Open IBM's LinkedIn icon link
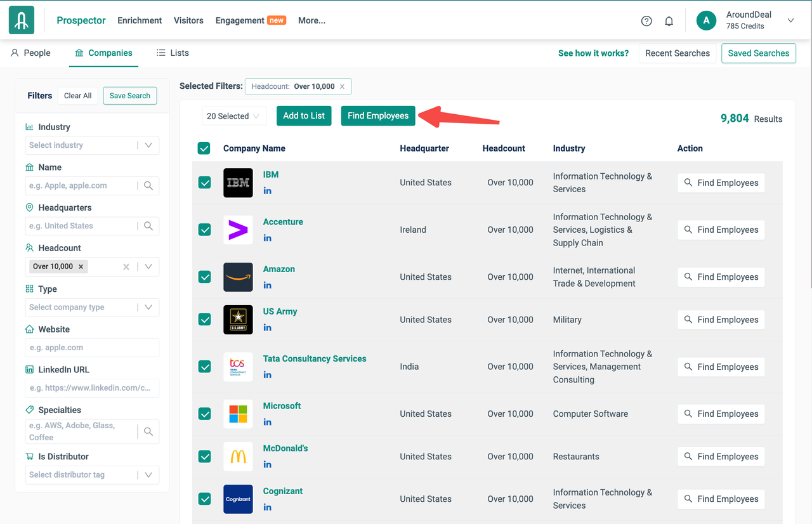Viewport: 812px width, 524px height. point(268,191)
